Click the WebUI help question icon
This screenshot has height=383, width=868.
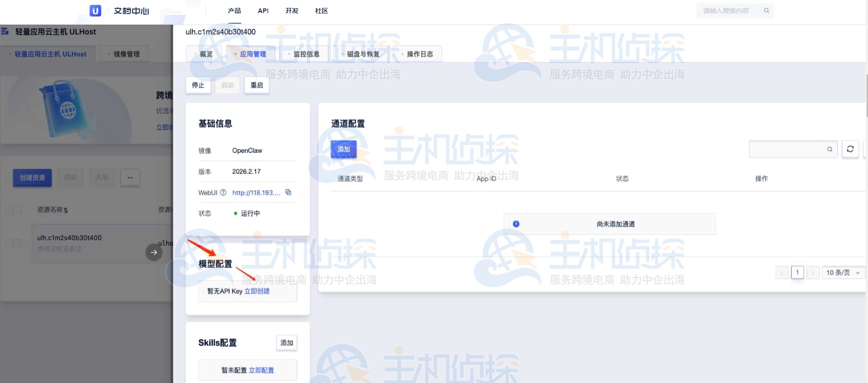223,192
